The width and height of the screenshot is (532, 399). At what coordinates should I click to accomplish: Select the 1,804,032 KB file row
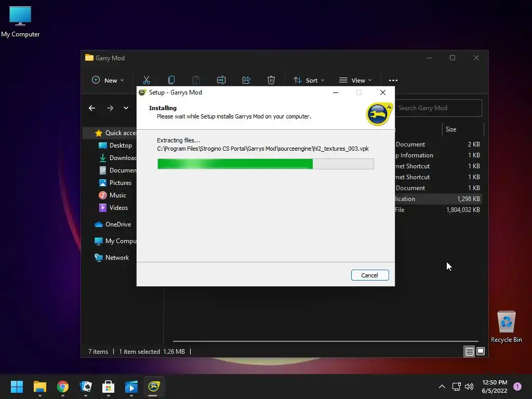(x=438, y=210)
